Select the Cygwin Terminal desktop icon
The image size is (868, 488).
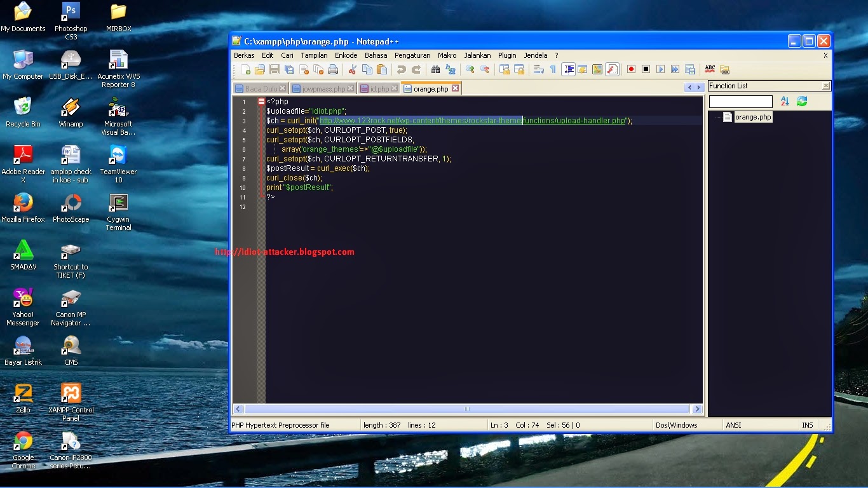tap(118, 213)
